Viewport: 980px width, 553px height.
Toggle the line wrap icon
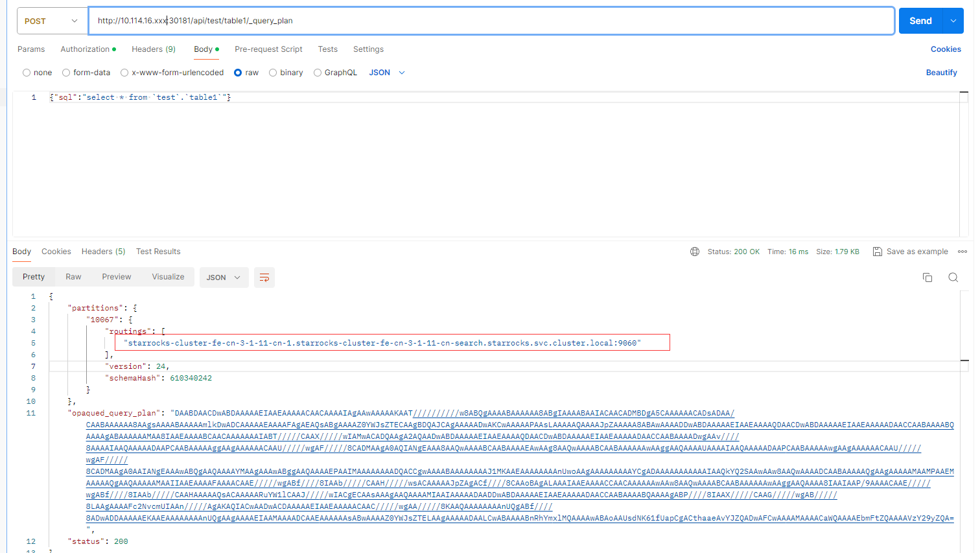point(264,277)
